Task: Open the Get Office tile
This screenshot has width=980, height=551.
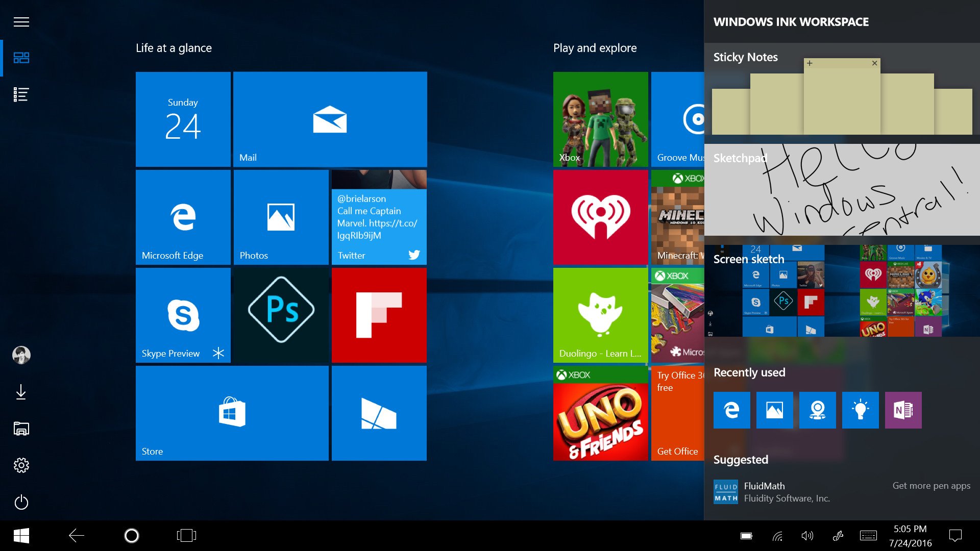Action: [x=678, y=413]
